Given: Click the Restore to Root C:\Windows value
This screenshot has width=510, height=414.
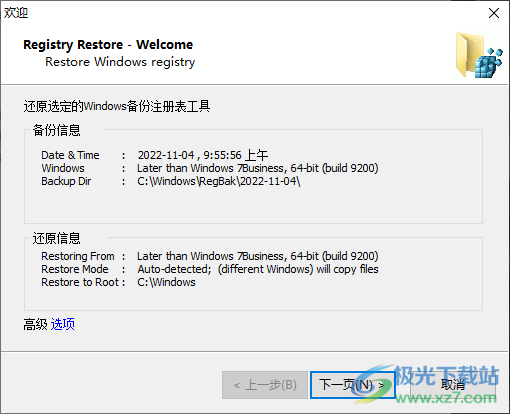Looking at the screenshot, I should coord(166,282).
